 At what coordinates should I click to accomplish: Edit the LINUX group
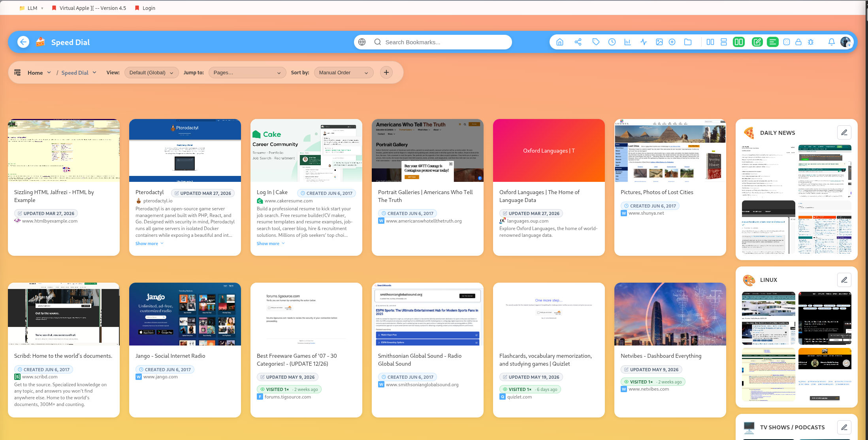coord(844,280)
